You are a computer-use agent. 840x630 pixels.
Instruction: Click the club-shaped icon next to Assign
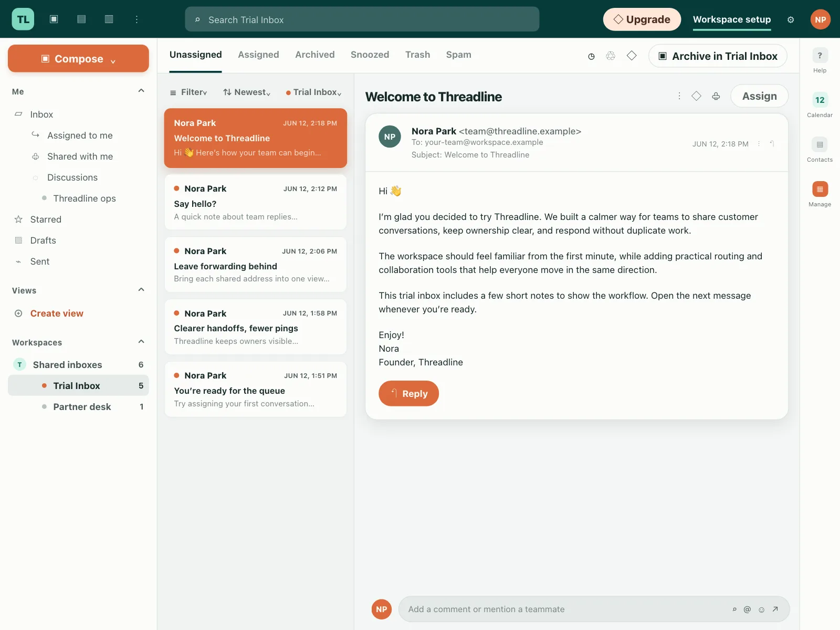pyautogui.click(x=716, y=96)
